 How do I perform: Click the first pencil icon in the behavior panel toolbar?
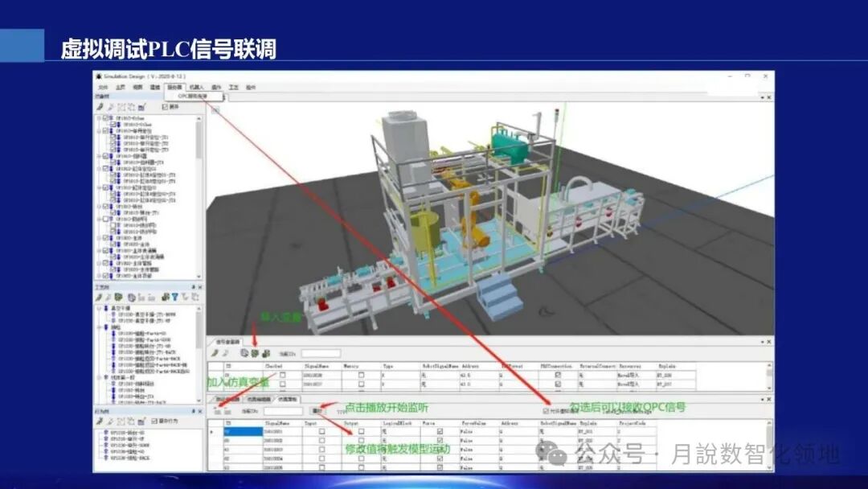click(99, 421)
